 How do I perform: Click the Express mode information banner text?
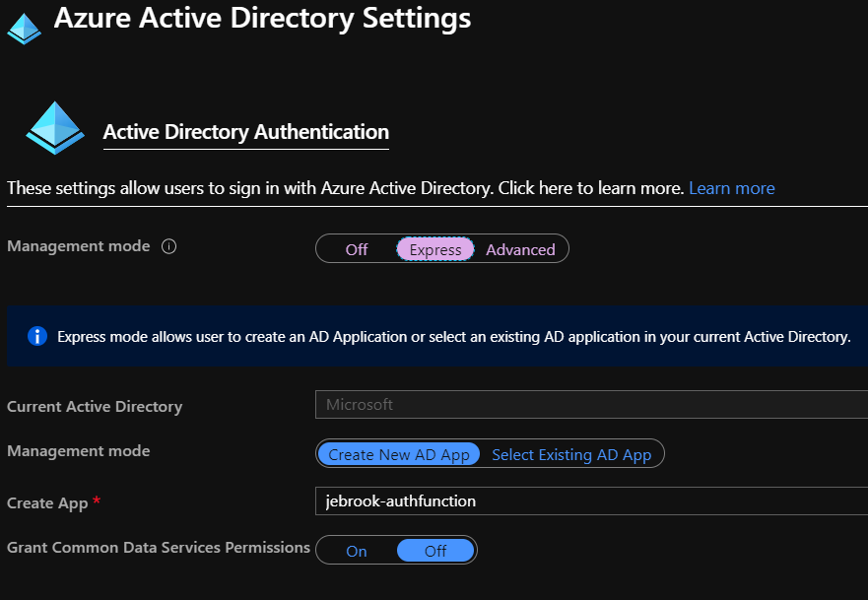point(453,337)
